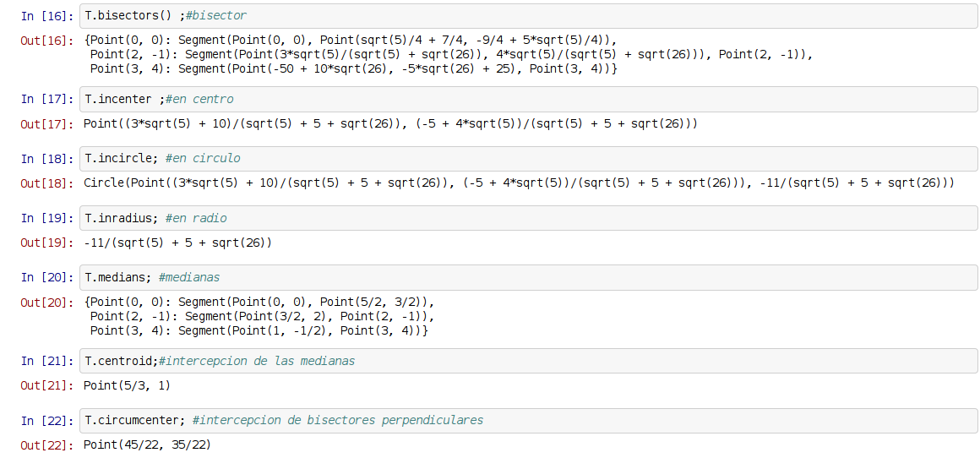The height and width of the screenshot is (458, 980).
Task: Select the T.incenter code cell
Action: click(528, 100)
